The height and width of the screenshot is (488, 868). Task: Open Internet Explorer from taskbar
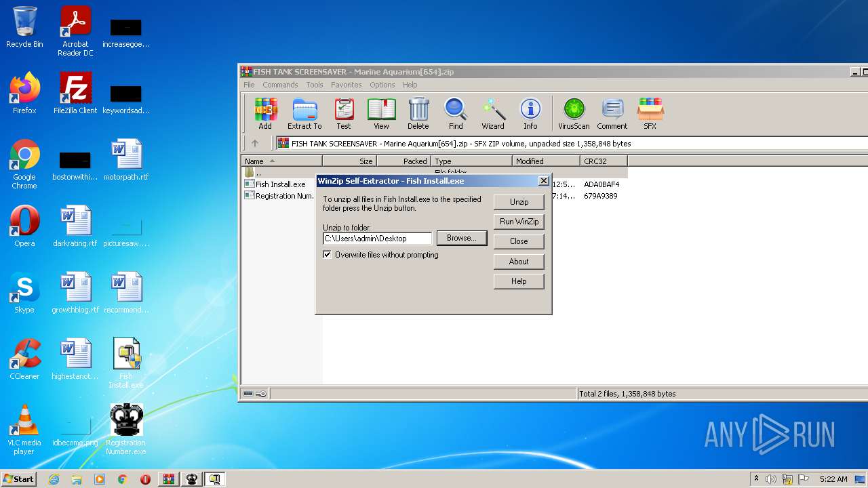tap(54, 479)
